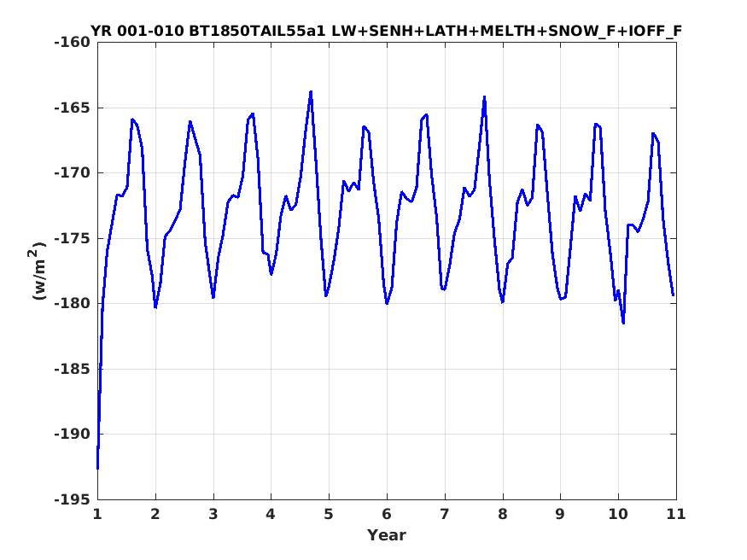
Task: Click the x-axis tick label 10
Action: (x=618, y=514)
